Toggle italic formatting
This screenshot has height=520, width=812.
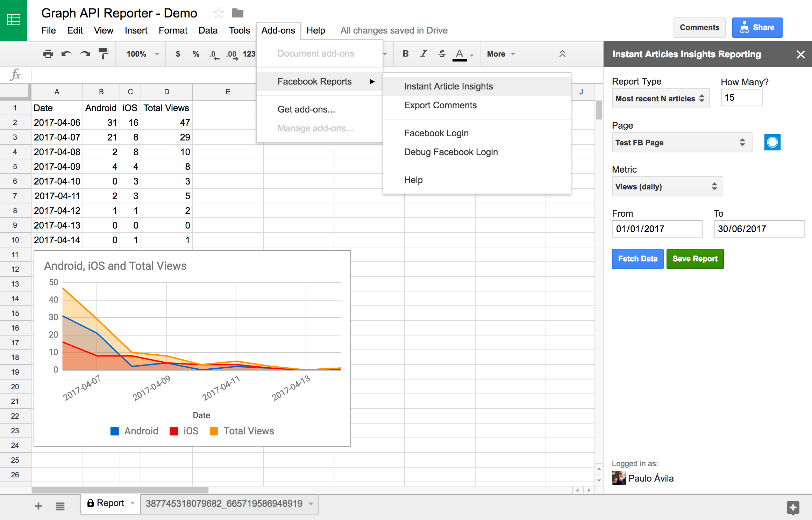[x=423, y=54]
